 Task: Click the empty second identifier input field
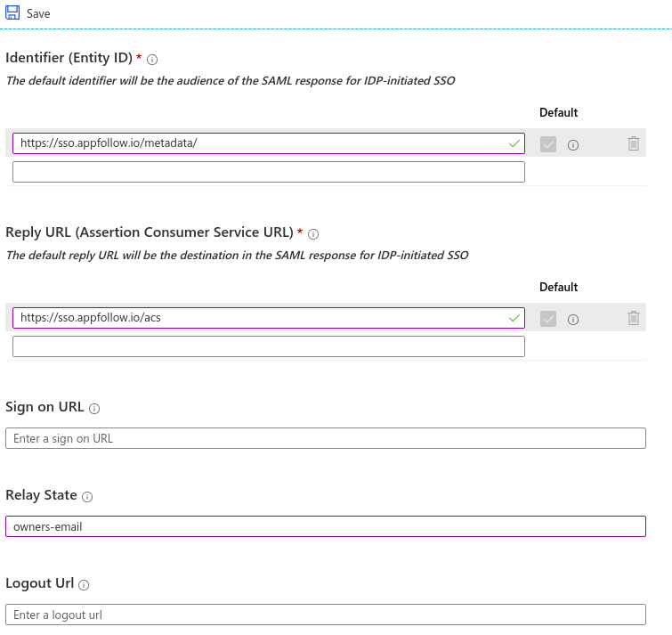[268, 172]
